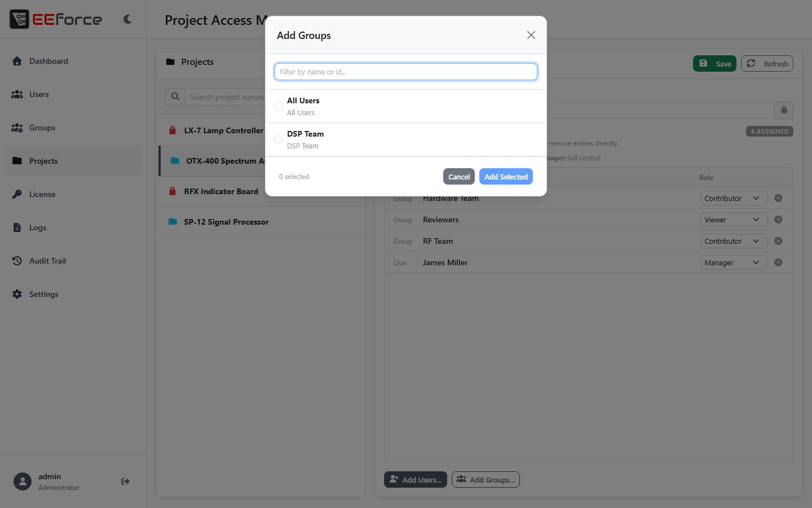Screen dimensions: 812x508
Task: Click the Refresh button
Action: 767,64
